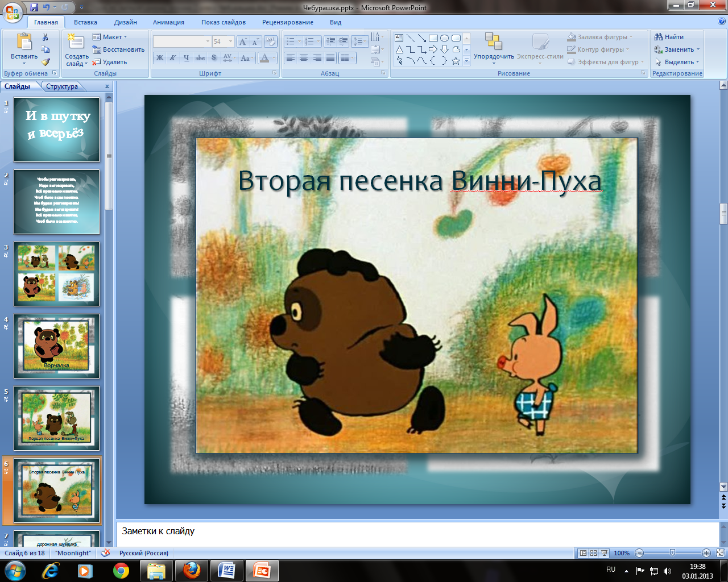Click Создать слайд new slide button
The height and width of the screenshot is (582, 728).
point(76,50)
